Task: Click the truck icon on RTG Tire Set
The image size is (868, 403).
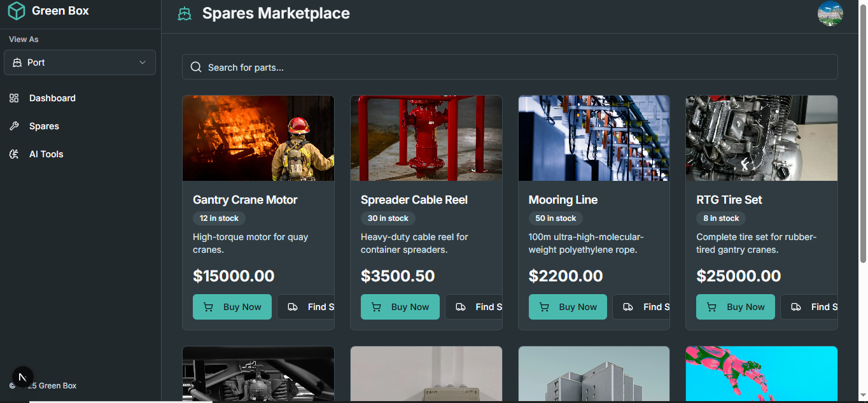Action: [796, 307]
